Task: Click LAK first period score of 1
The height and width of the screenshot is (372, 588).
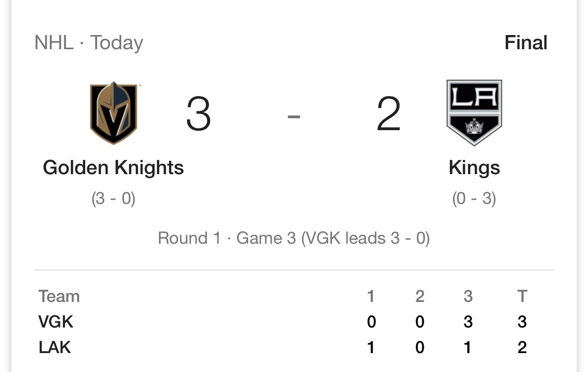Action: click(x=371, y=347)
